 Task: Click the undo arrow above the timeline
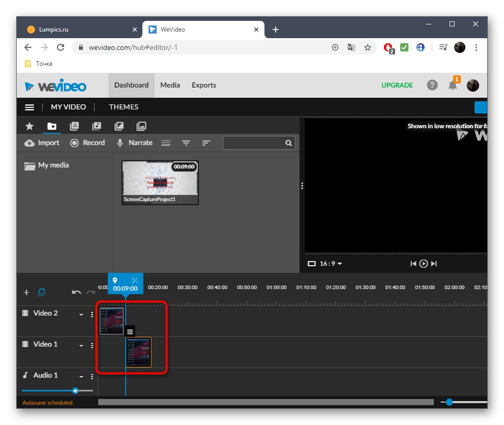(75, 292)
